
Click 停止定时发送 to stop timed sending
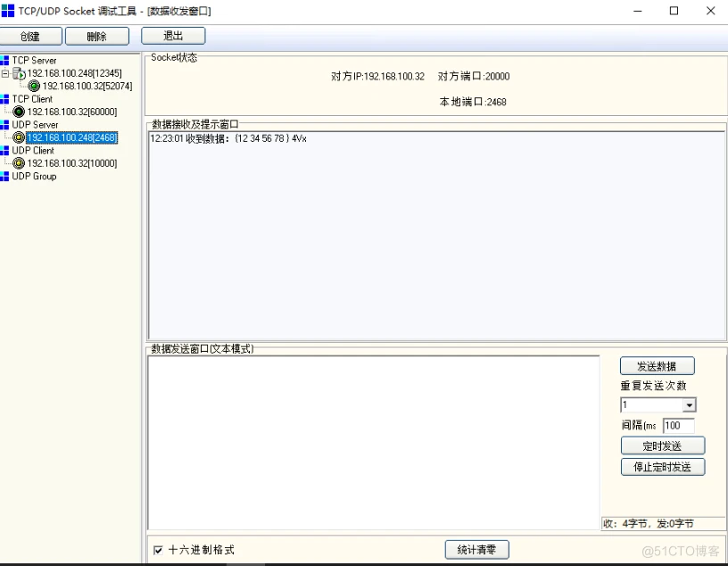663,466
